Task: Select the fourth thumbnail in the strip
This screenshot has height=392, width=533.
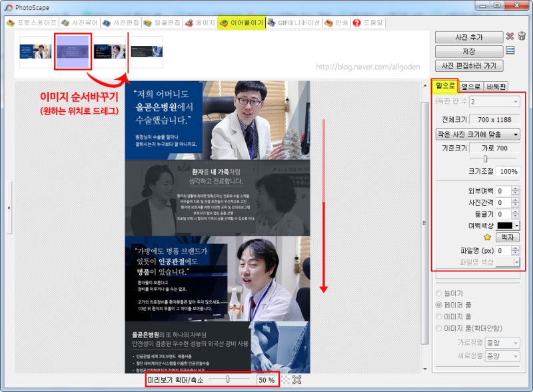Action: point(147,52)
